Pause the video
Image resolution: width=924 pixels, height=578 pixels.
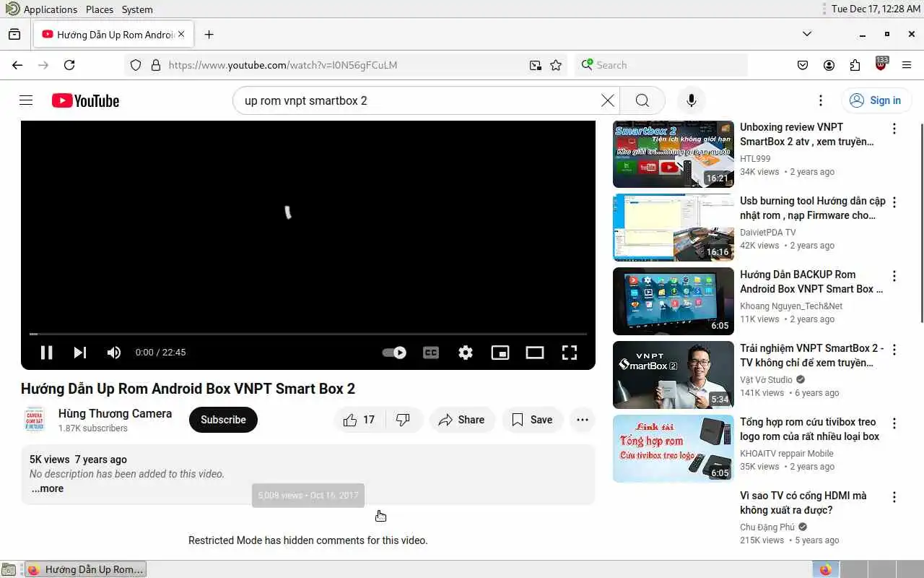point(46,353)
